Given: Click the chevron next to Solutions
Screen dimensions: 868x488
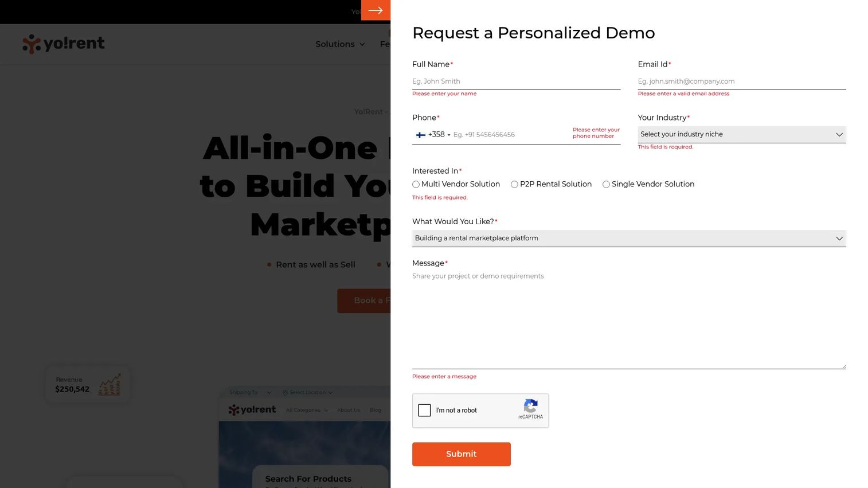Looking at the screenshot, I should 362,45.
